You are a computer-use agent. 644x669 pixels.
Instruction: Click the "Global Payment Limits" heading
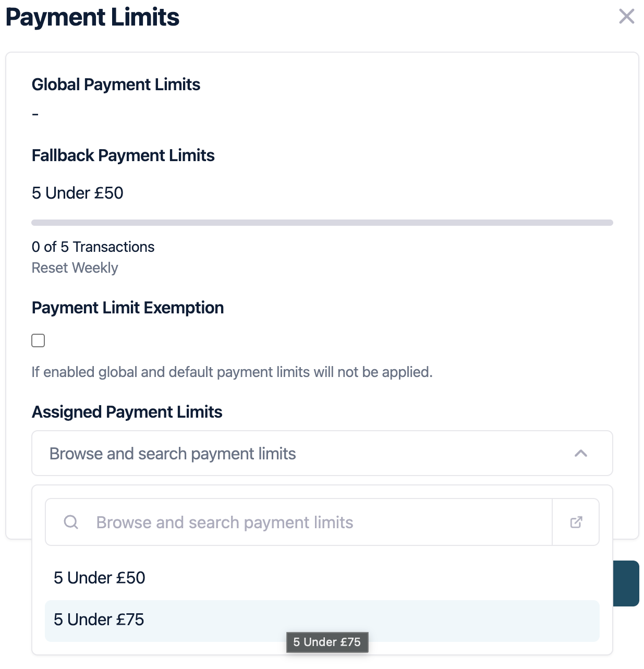116,84
